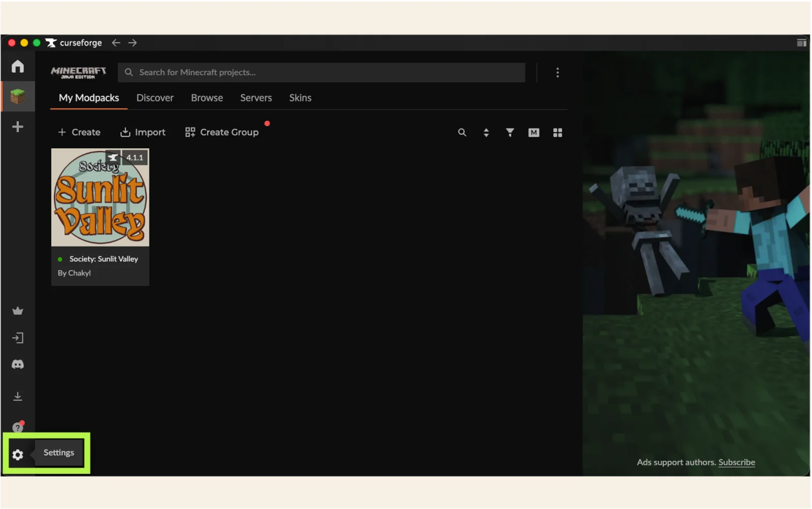The height and width of the screenshot is (509, 812).
Task: Click Create Group button
Action: pos(222,133)
